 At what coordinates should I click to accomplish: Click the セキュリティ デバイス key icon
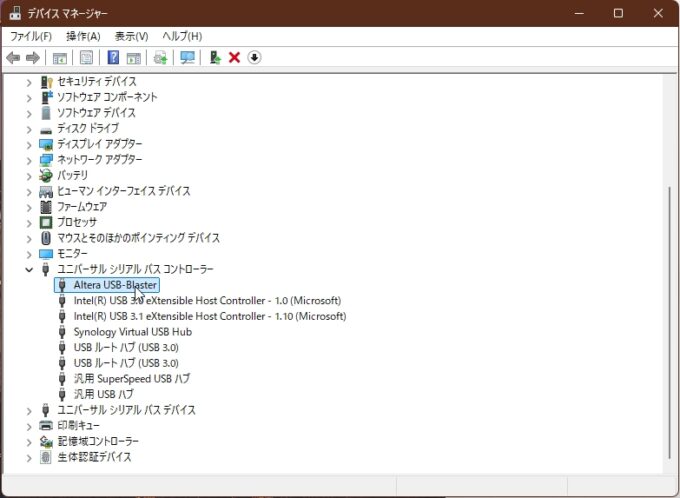(46, 82)
